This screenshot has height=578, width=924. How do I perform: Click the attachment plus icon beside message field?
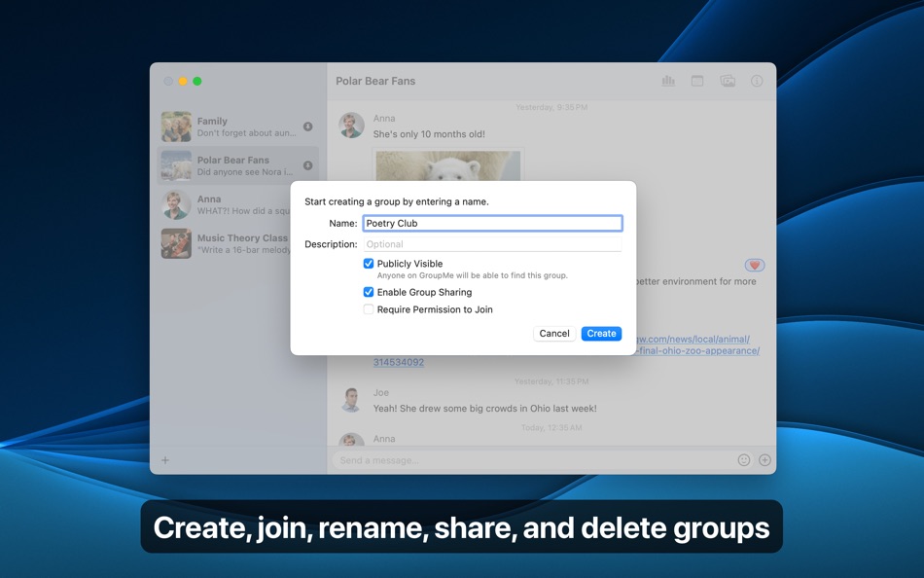[x=764, y=460]
